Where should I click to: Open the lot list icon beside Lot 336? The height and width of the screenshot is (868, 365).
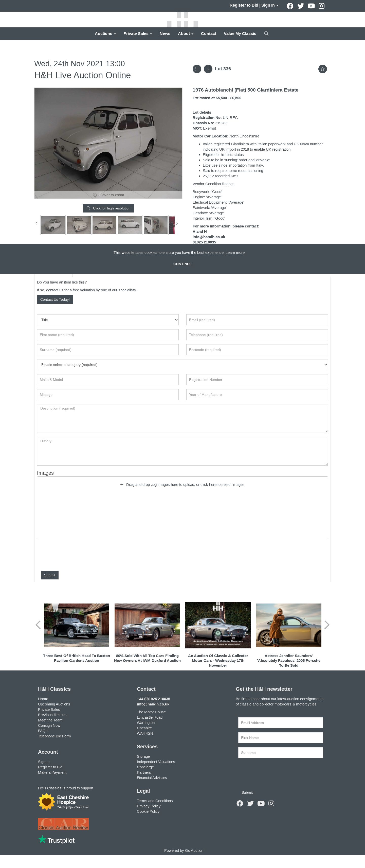coord(197,69)
